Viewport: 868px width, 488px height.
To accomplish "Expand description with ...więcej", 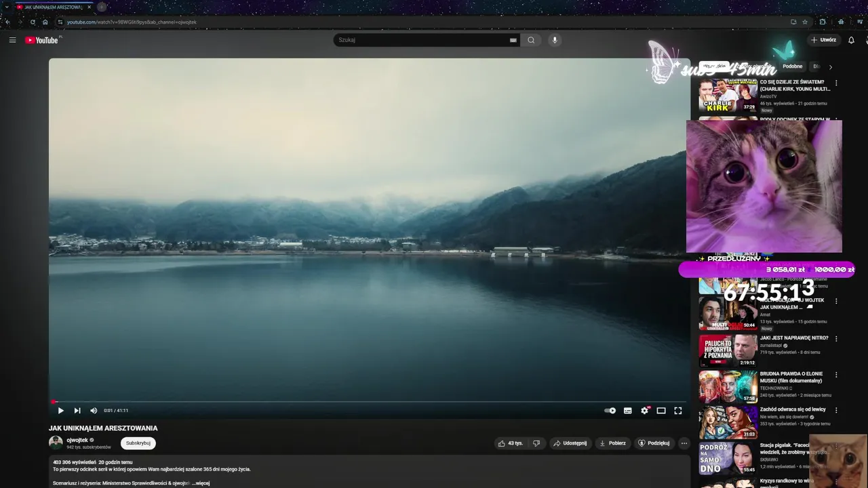I will pos(201,483).
